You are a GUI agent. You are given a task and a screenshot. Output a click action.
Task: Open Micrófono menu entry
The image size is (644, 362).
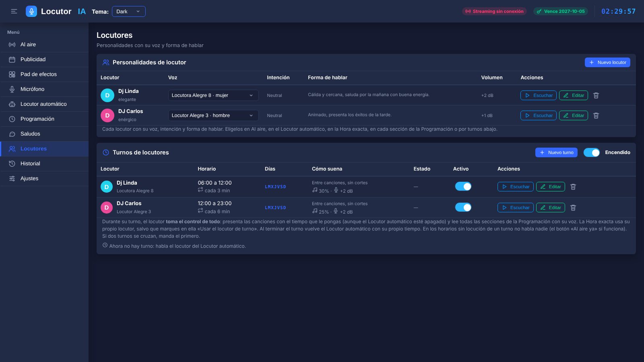(x=44, y=89)
